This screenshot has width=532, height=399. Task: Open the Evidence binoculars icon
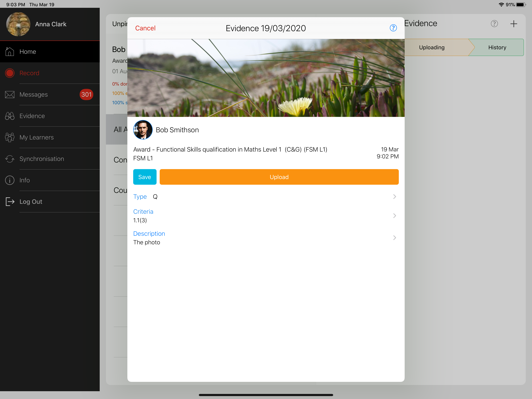tap(10, 116)
